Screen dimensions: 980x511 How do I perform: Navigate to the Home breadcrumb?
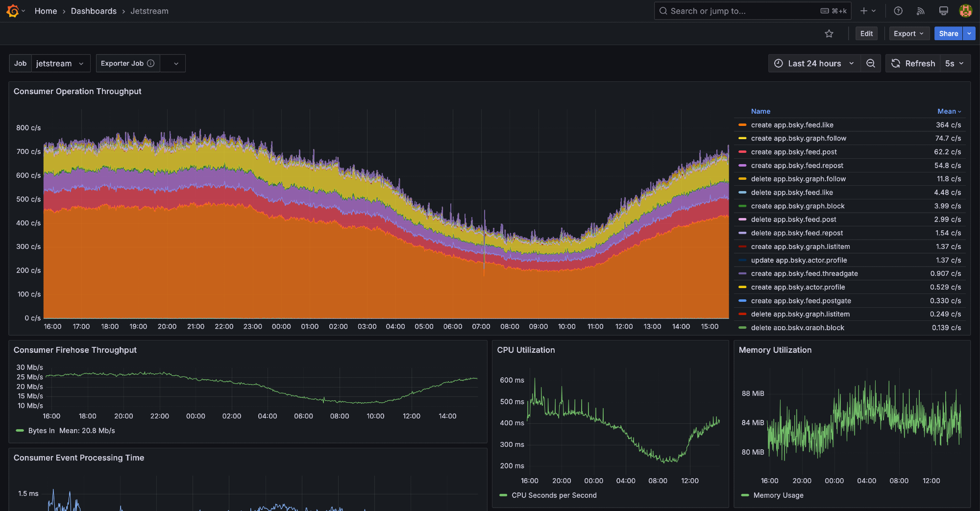[46, 11]
